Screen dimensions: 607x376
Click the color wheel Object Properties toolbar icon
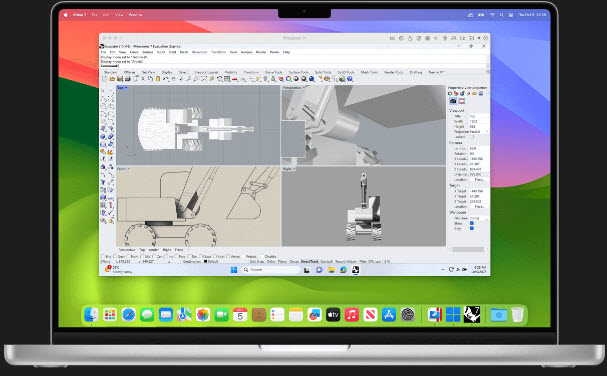pyautogui.click(x=288, y=79)
